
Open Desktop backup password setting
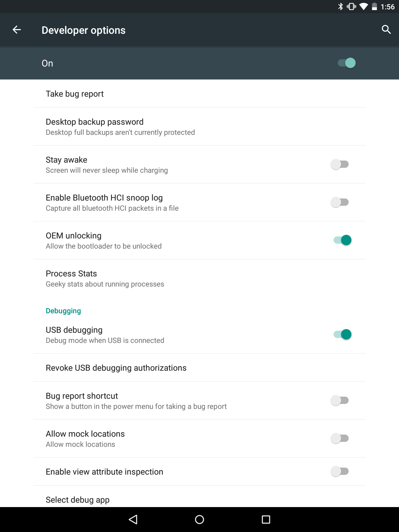(199, 127)
